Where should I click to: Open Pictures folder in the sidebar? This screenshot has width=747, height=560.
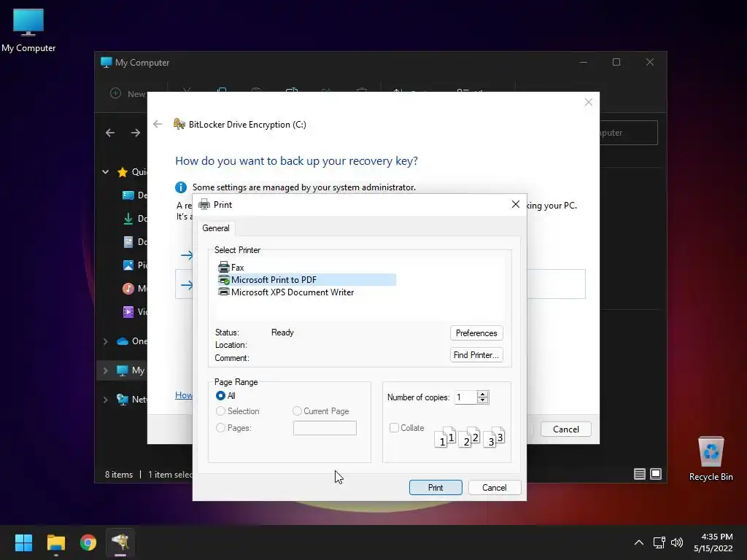coord(135,265)
